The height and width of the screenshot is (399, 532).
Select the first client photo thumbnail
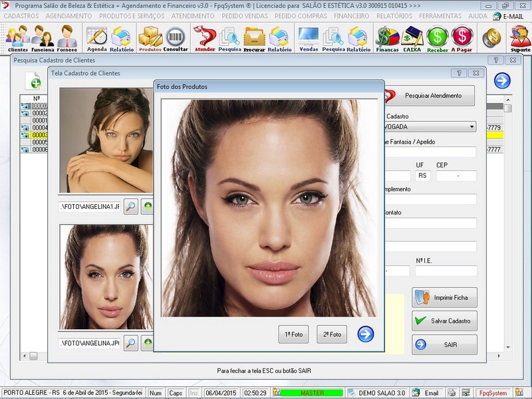click(106, 140)
